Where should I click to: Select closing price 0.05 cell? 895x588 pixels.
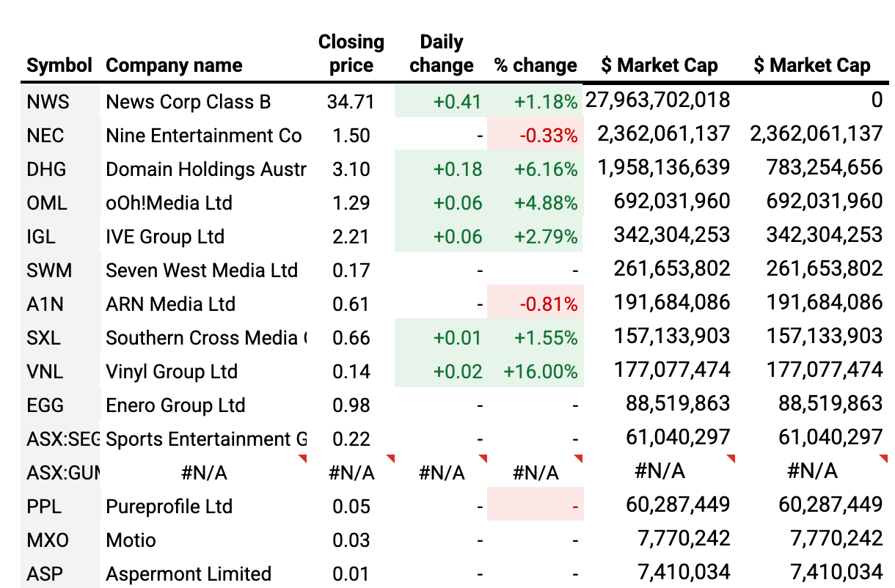pyautogui.click(x=351, y=506)
